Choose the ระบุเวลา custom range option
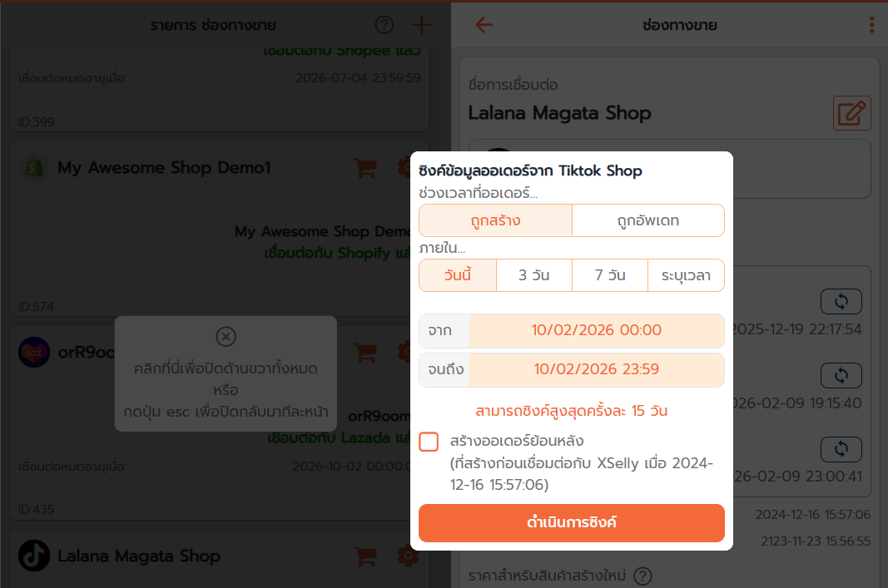Screen dimensions: 888x588 (686, 275)
